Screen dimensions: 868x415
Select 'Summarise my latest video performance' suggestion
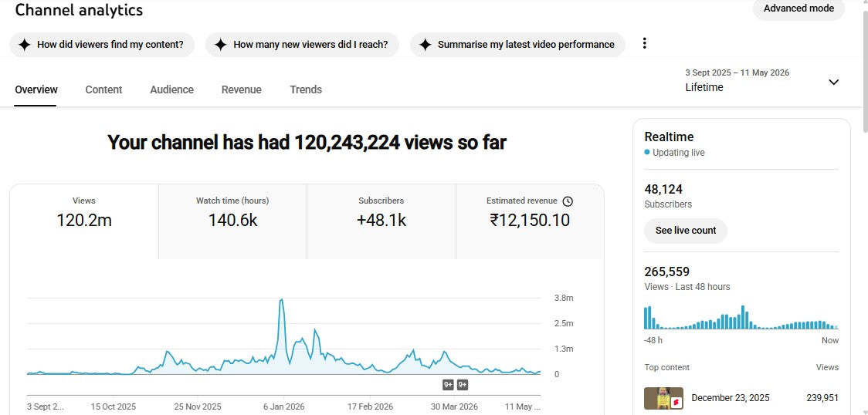[x=517, y=45]
